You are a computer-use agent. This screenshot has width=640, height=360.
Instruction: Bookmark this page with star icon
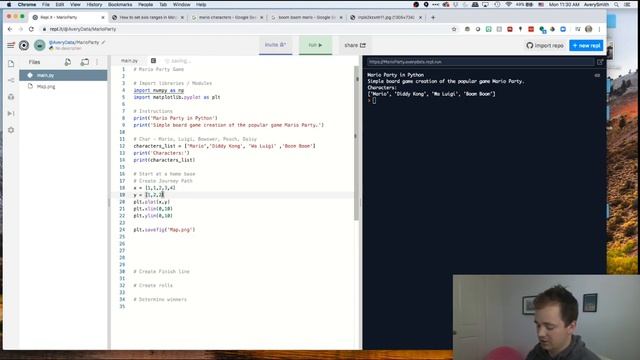click(x=454, y=29)
